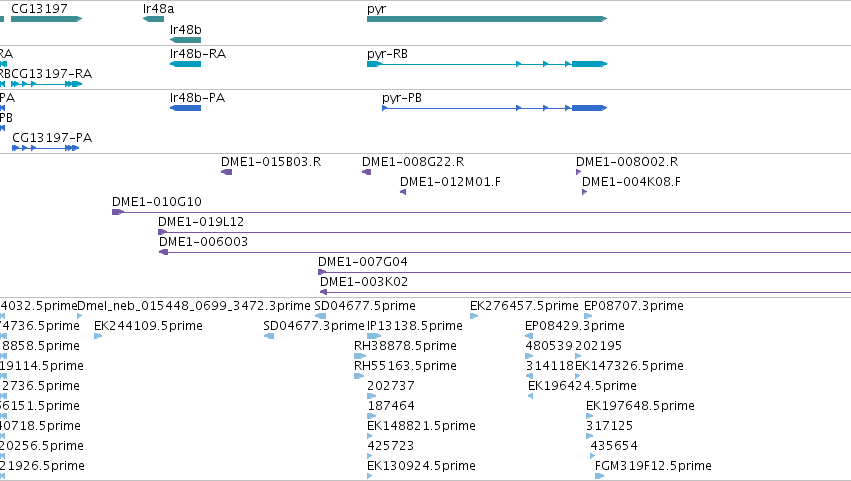
Task: Click the FGM319F12.5prime label
Action: click(653, 467)
